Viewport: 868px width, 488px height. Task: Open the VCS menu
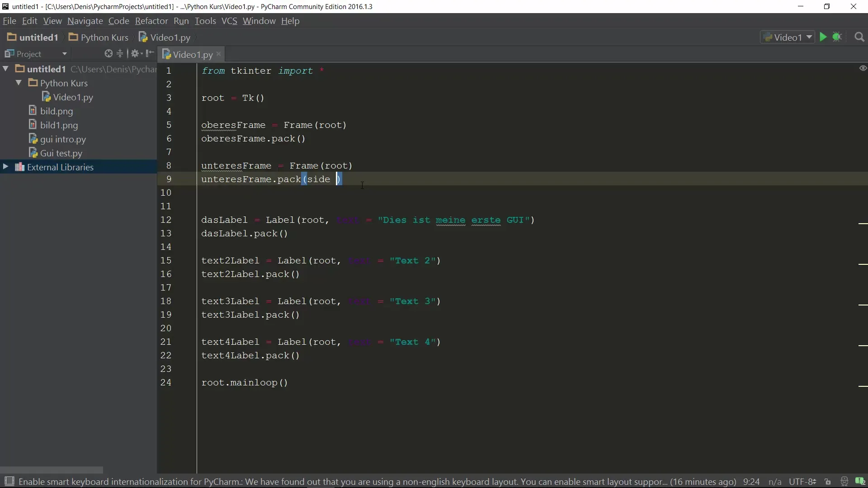229,21
